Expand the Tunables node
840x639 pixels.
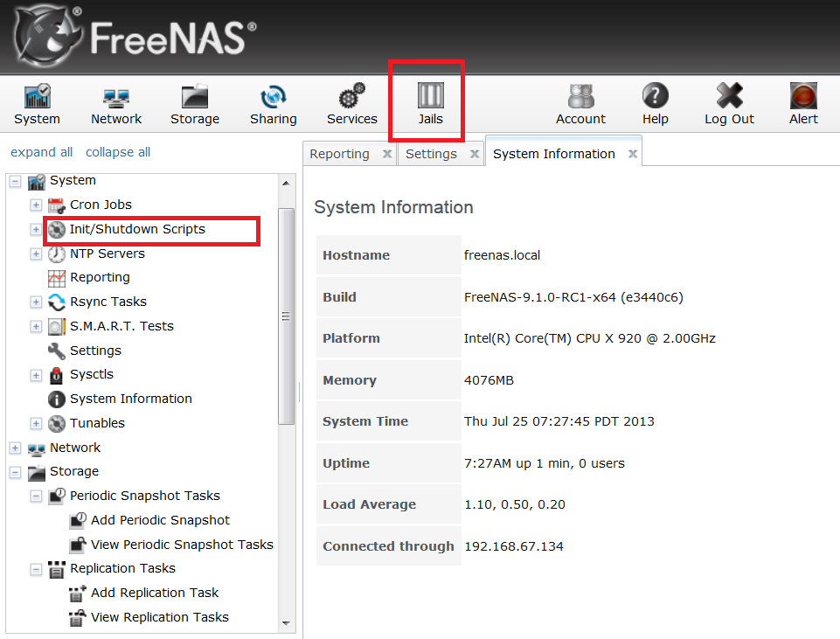click(x=35, y=424)
